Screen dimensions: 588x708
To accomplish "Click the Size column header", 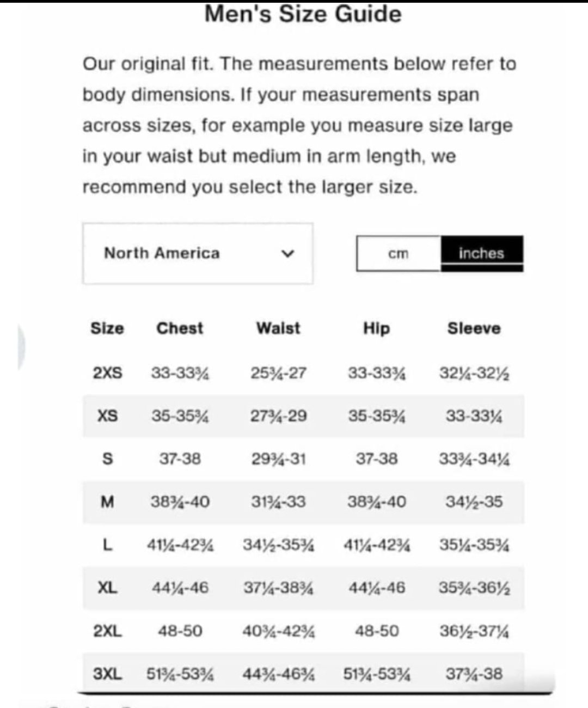I will 107,328.
